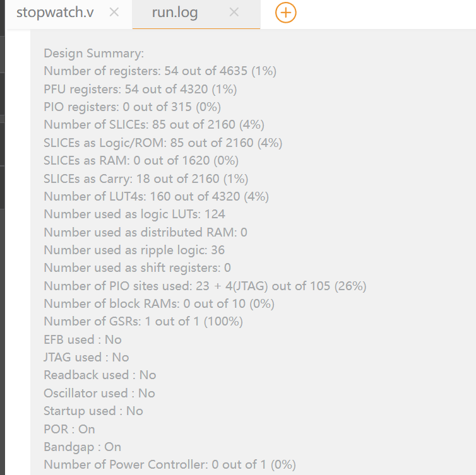Image resolution: width=476 pixels, height=475 pixels.
Task: Click the PIO sites used line
Action: point(205,286)
